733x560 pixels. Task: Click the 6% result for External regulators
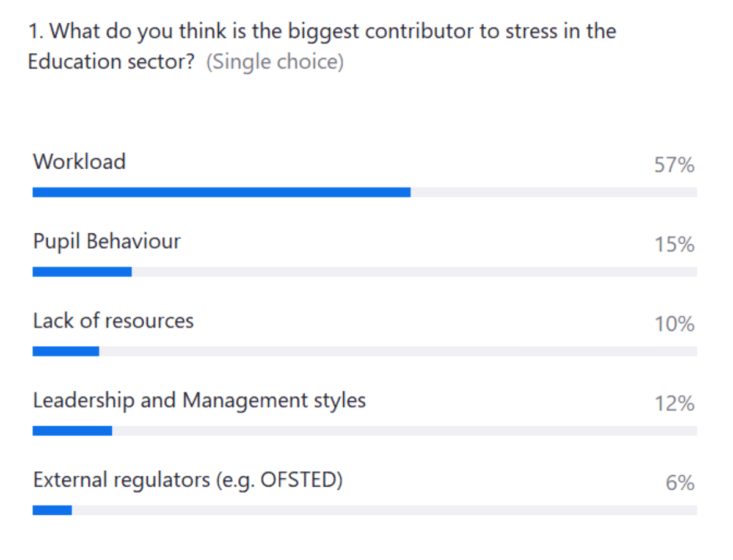680,484
